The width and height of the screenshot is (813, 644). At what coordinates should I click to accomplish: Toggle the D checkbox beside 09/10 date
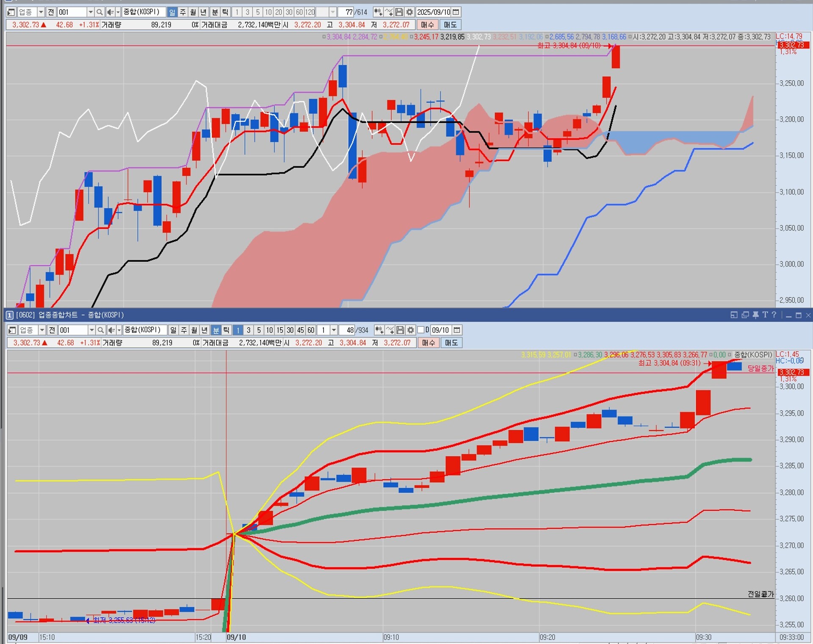[421, 330]
